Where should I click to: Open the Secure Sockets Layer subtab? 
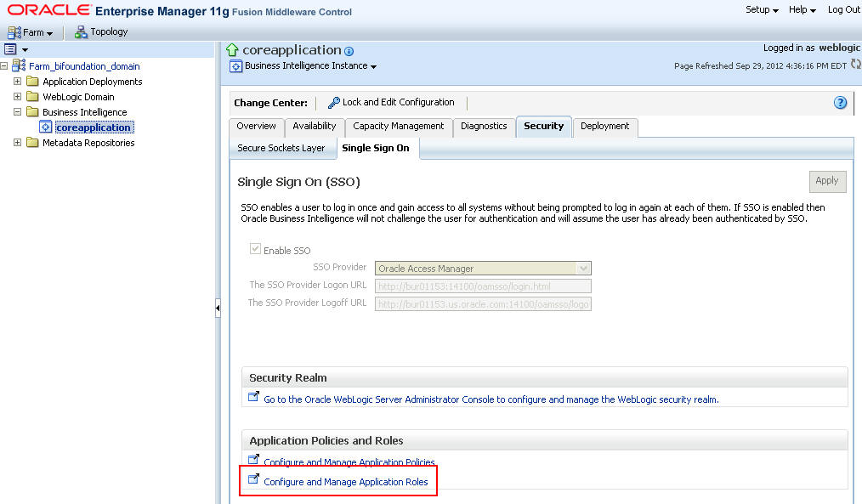(281, 149)
